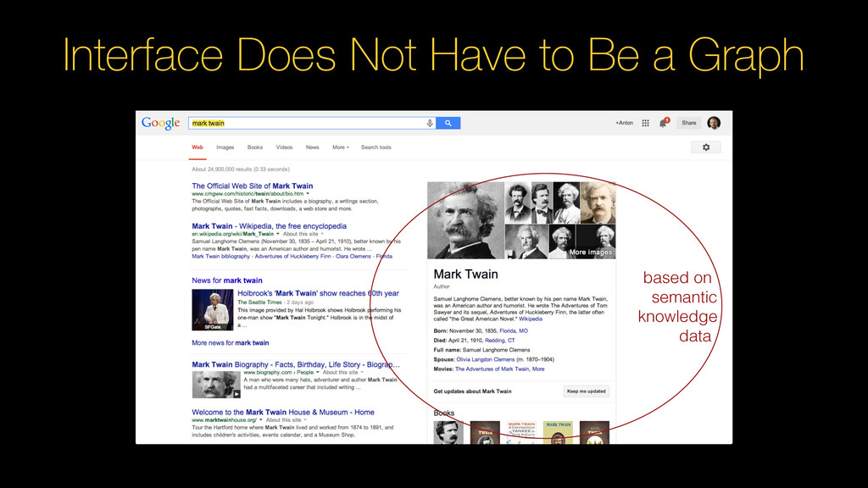Open 'The Official Web Site of Mark Twain' result
Viewport: 868px width, 488px height.
(x=253, y=186)
